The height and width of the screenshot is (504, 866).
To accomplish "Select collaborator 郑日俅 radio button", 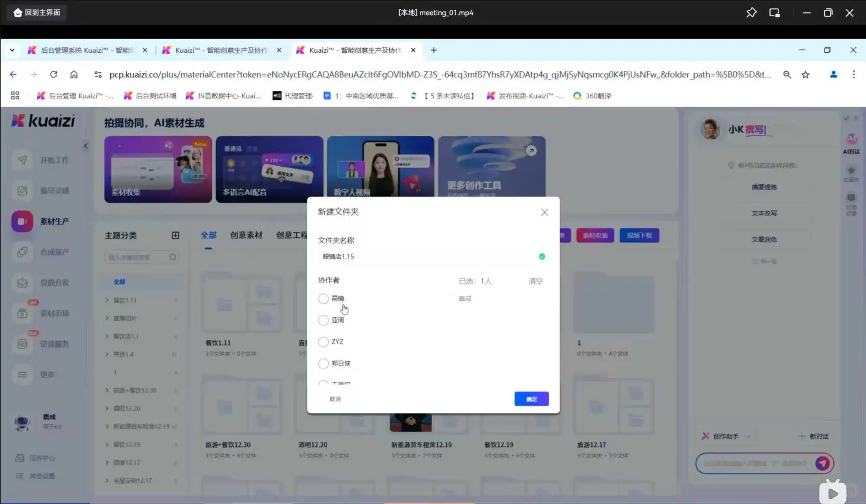I will [x=323, y=363].
